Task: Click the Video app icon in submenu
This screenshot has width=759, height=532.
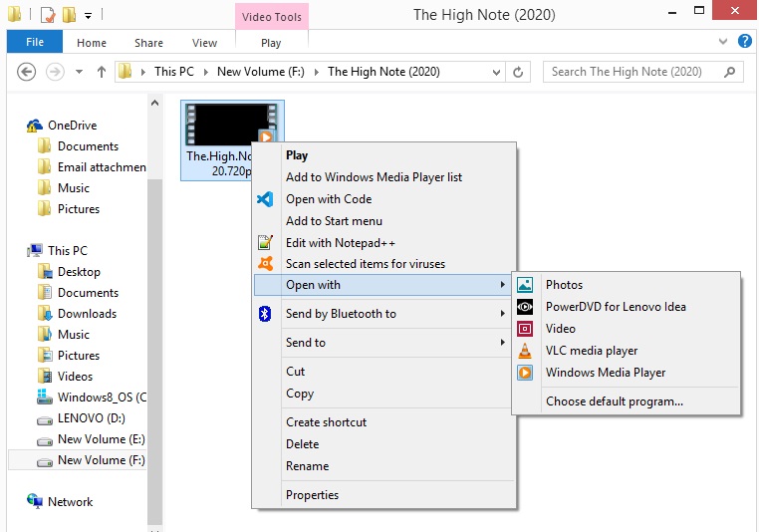Action: (525, 329)
